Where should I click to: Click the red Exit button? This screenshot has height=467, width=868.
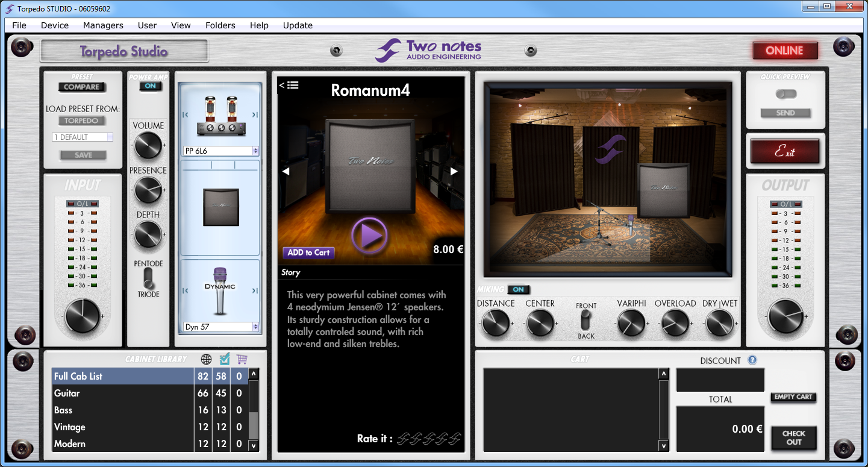click(x=785, y=151)
